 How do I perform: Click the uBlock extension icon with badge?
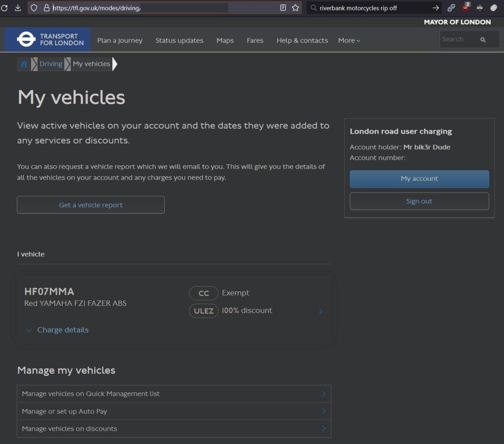click(465, 7)
